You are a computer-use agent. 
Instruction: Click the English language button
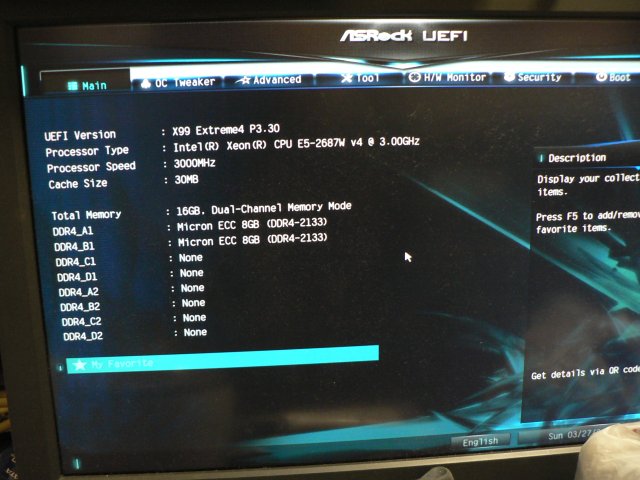(480, 442)
